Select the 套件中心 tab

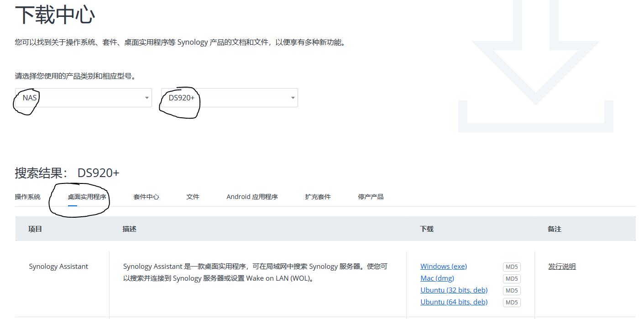click(x=146, y=196)
